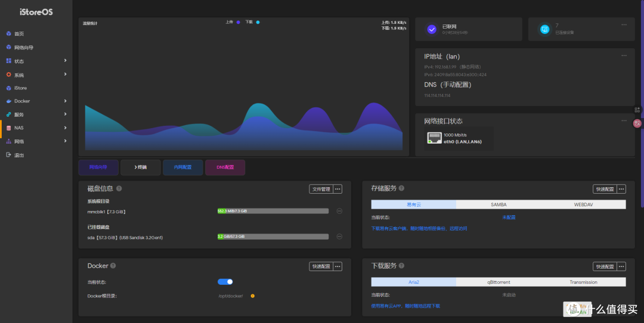Screen dimensions: 644x323
Task: Click the sda usage progress bar
Action: [x=273, y=237]
